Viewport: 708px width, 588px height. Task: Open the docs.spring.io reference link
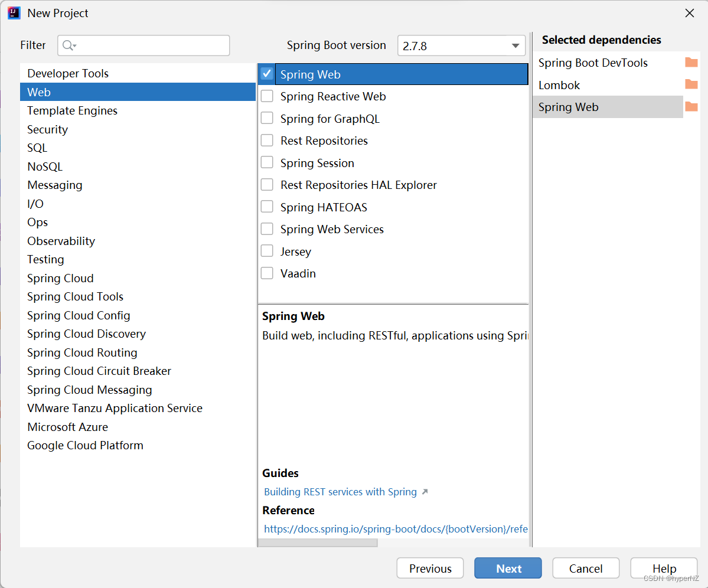[x=396, y=529]
